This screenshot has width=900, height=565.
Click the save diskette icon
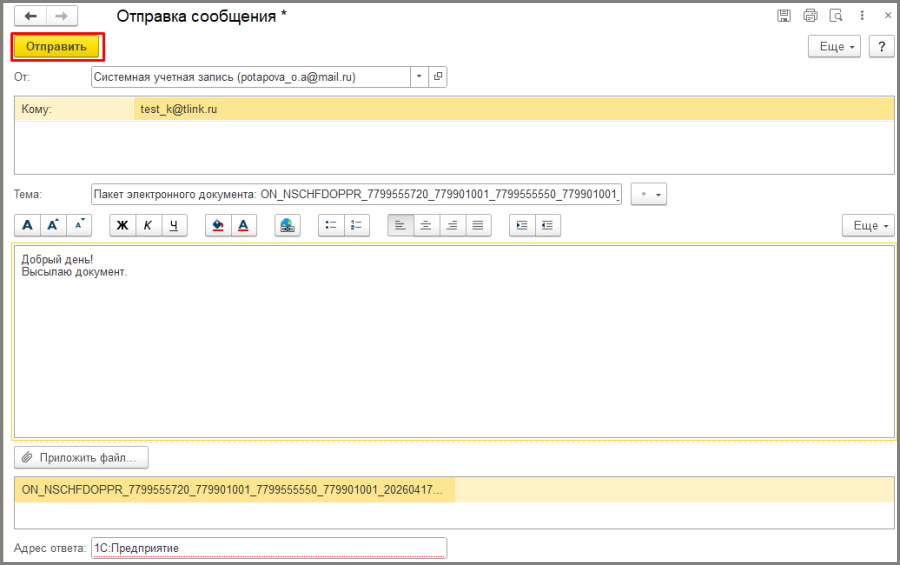tap(784, 16)
